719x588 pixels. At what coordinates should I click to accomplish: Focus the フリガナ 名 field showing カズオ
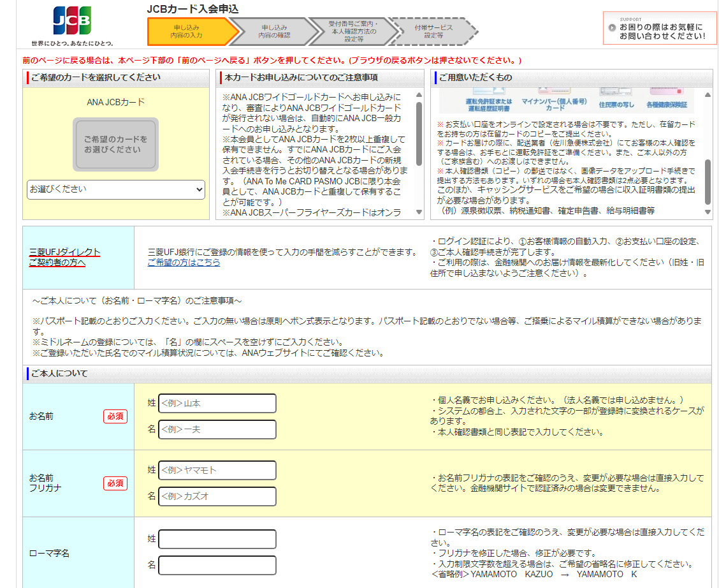217,496
